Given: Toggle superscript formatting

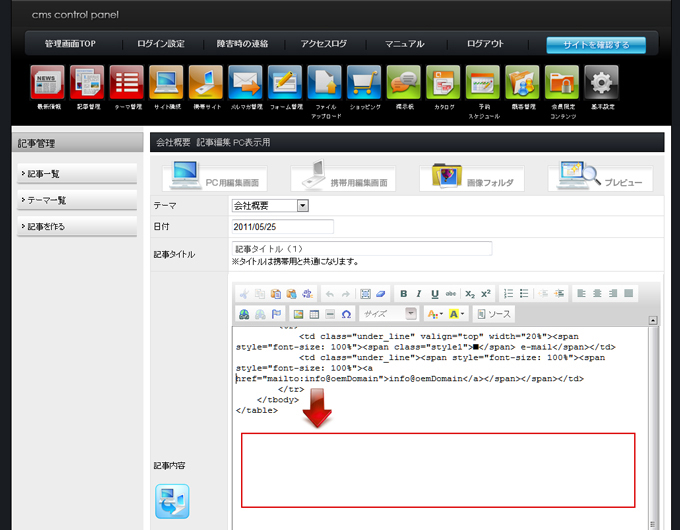Looking at the screenshot, I should point(486,294).
